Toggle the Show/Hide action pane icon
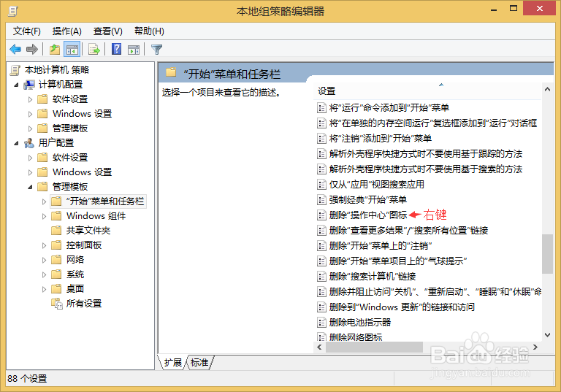Image resolution: width=561 pixels, height=392 pixels. point(134,50)
